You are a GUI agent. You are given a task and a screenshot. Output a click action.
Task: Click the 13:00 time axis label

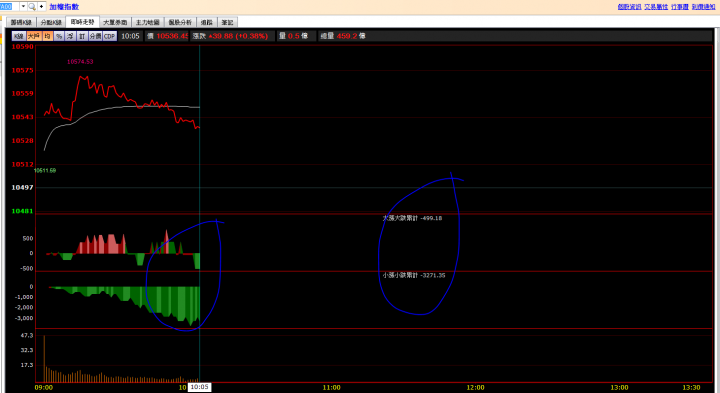619,387
